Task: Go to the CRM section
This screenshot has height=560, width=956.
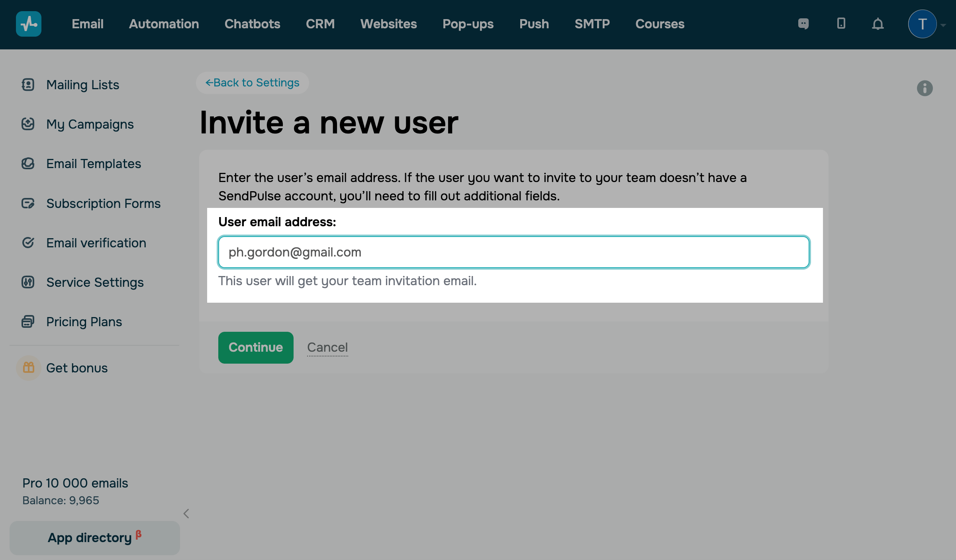Action: click(320, 24)
